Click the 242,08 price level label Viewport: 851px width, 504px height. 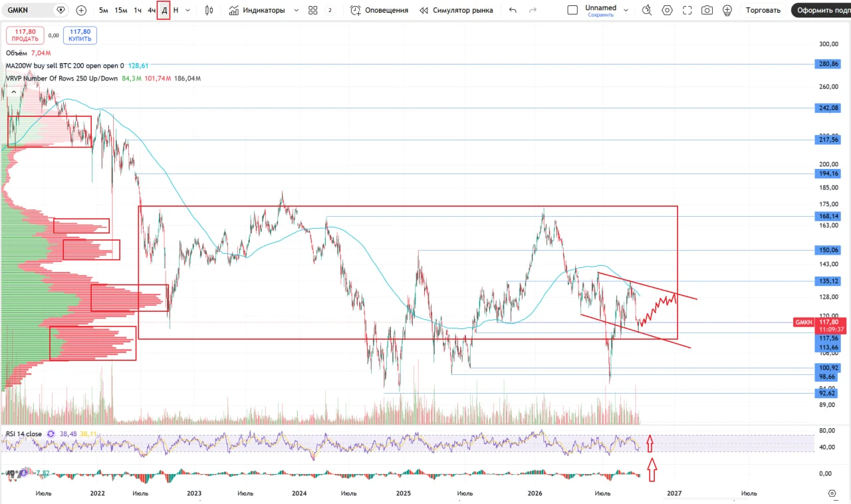(828, 108)
